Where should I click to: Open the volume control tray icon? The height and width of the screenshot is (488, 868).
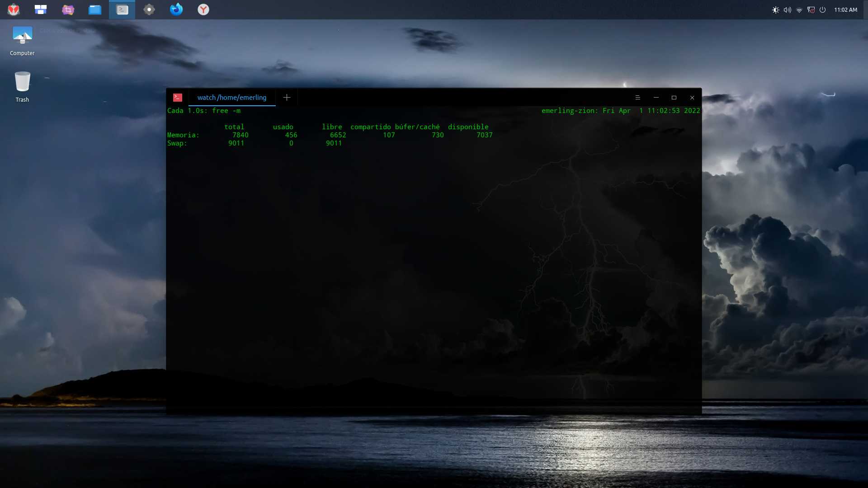pos(788,10)
